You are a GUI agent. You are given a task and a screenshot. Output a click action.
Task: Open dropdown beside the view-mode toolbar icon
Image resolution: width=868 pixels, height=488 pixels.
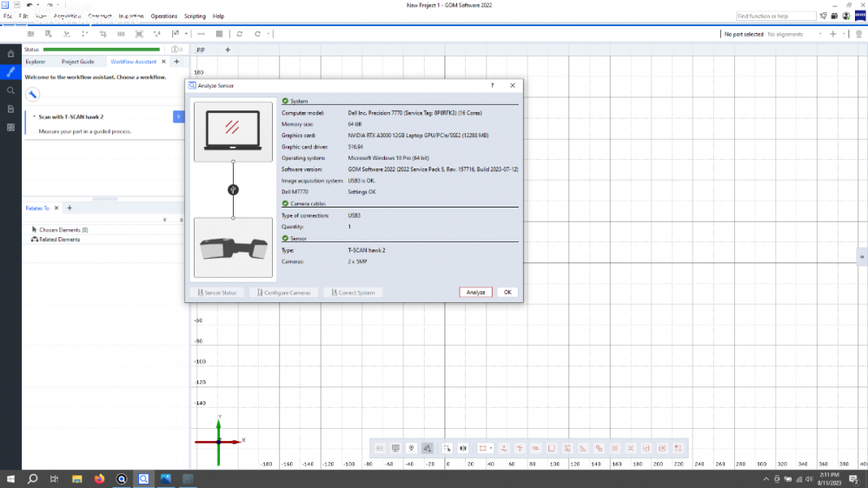click(186, 34)
